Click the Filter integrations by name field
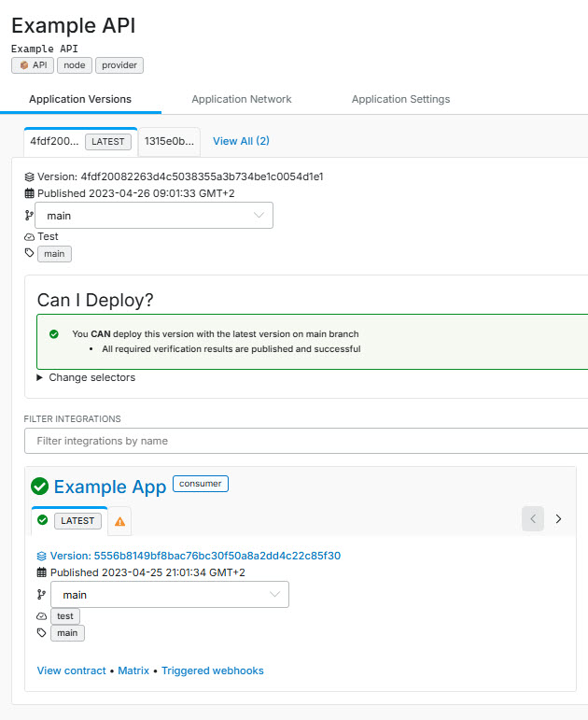The height and width of the screenshot is (720, 588). click(x=306, y=441)
